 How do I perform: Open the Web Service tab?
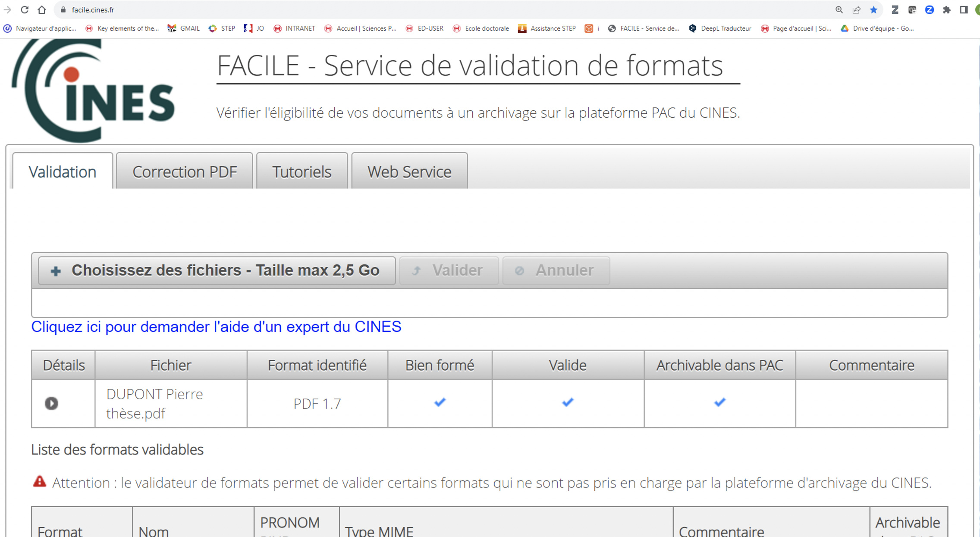pos(409,171)
